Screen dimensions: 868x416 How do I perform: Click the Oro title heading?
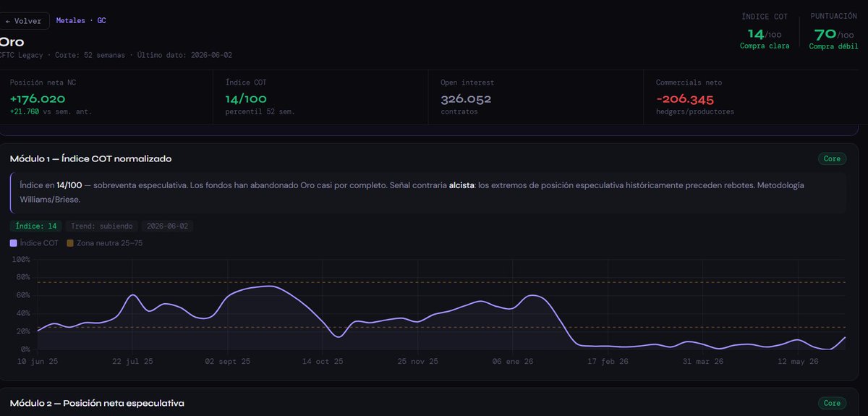click(x=12, y=42)
